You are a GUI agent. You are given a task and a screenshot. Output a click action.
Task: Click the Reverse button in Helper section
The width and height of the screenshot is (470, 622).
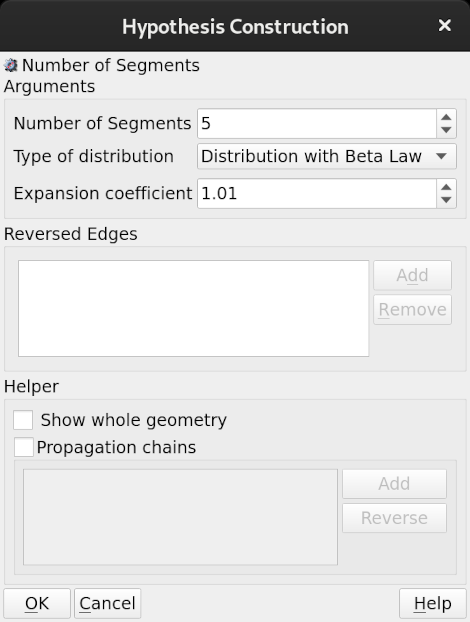pos(394,518)
